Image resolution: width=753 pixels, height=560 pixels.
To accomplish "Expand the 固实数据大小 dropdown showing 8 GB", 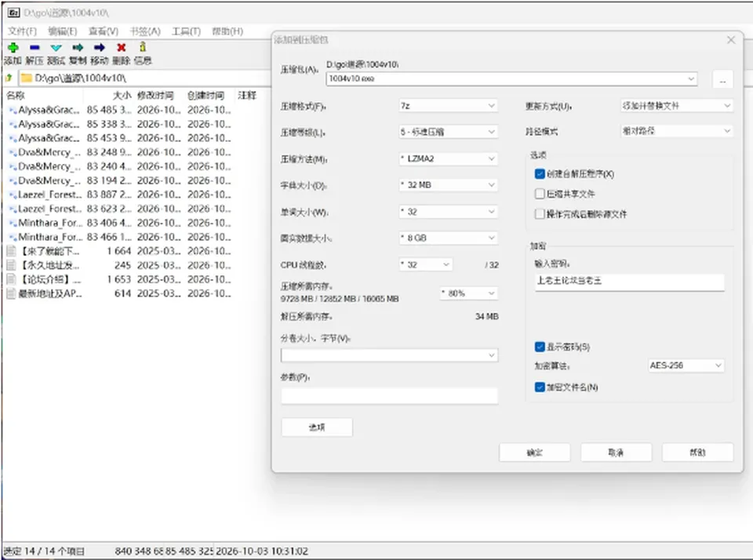I will (448, 238).
